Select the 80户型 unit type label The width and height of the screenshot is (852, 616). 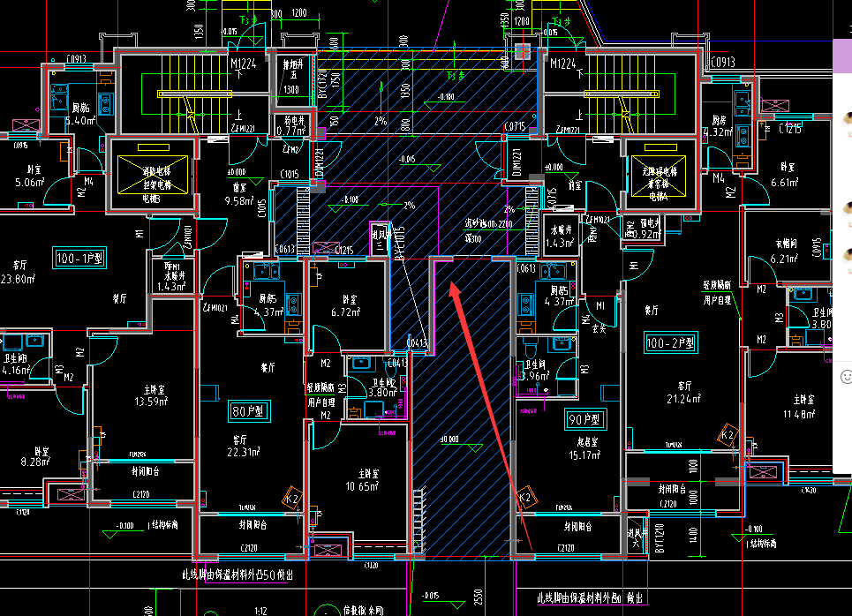(x=249, y=411)
